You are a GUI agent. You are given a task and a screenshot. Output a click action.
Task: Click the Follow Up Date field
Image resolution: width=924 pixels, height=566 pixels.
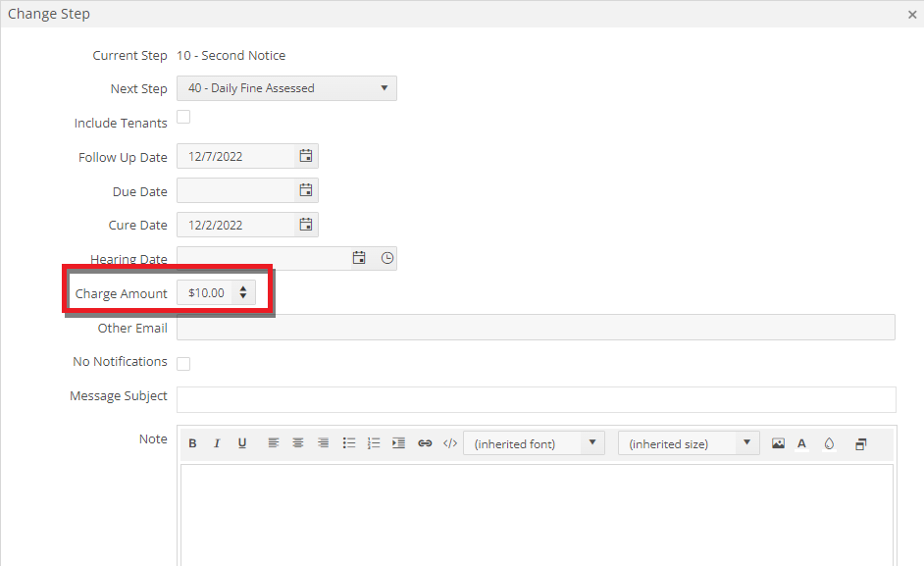coord(235,156)
